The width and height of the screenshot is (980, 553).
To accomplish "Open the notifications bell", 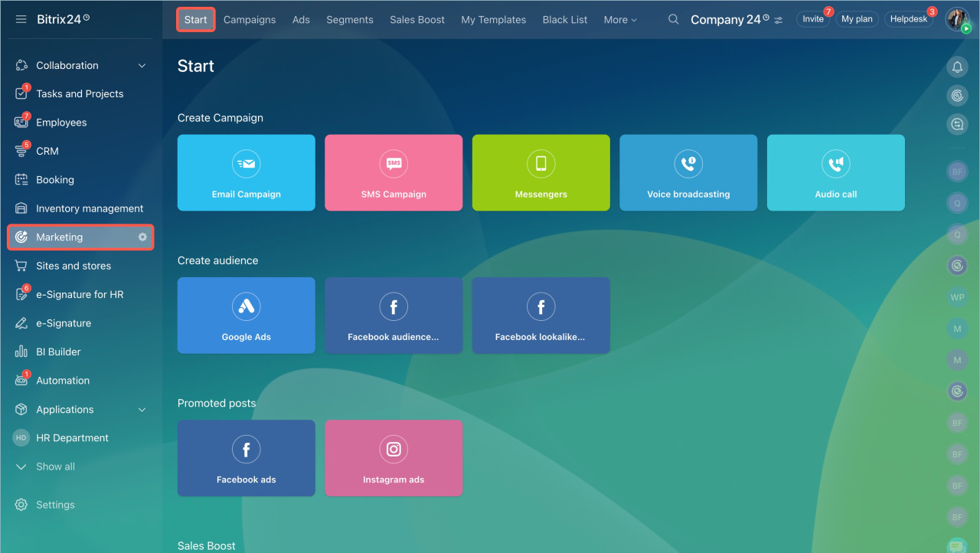I will [957, 67].
